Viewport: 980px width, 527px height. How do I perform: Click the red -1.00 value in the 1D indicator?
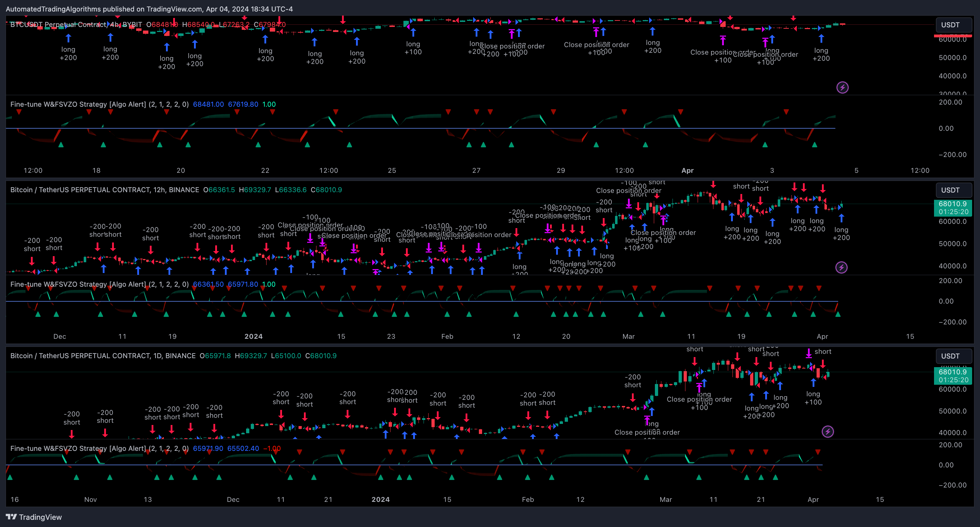pyautogui.click(x=272, y=448)
